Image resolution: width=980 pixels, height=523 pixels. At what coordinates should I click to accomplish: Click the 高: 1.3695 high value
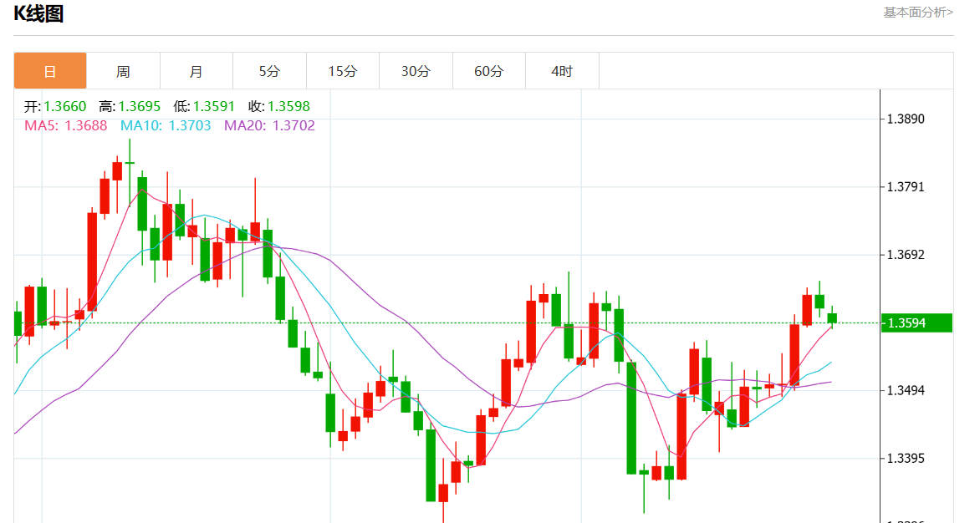(130, 106)
